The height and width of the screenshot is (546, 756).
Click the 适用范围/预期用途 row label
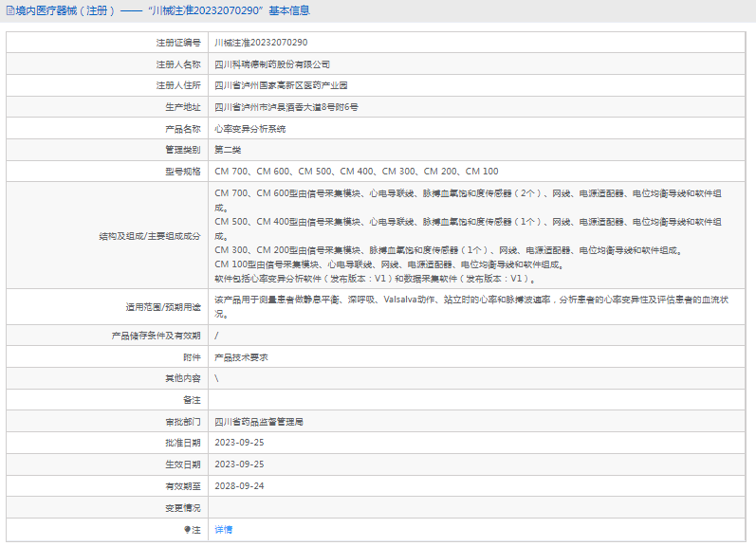[163, 307]
